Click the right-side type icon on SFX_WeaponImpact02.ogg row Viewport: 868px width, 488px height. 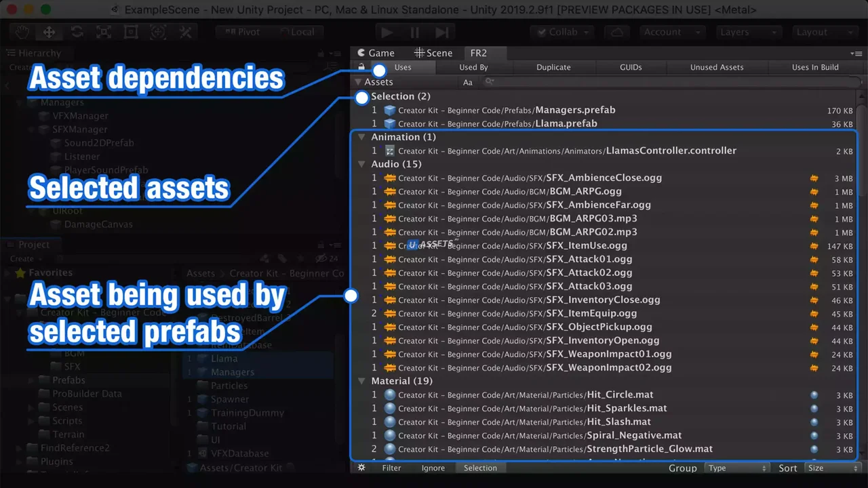pos(814,368)
